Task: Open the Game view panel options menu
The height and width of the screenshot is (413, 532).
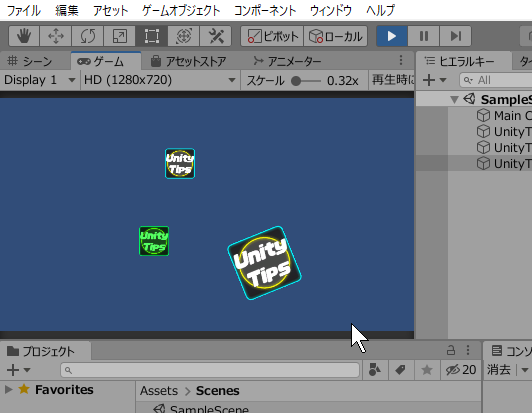Action: click(x=401, y=61)
